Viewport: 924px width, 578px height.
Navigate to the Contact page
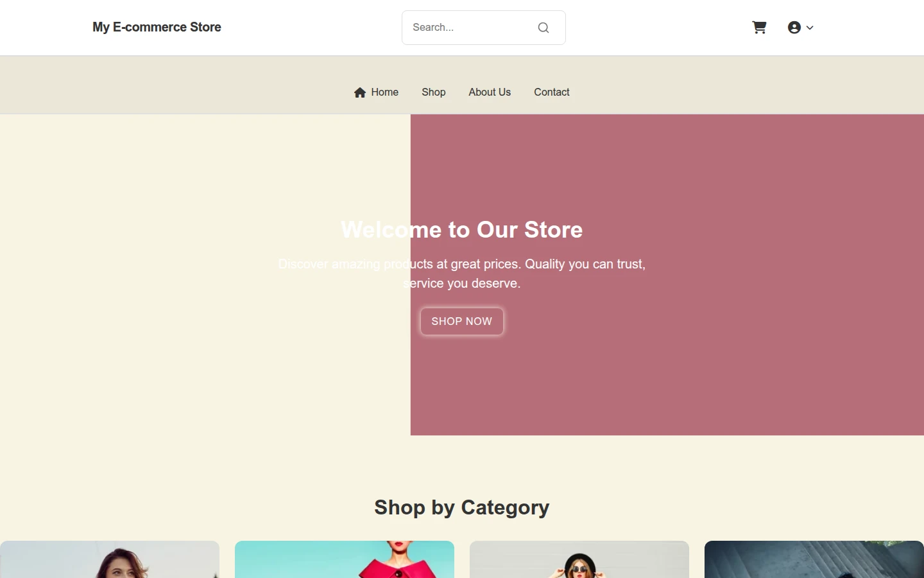(552, 92)
